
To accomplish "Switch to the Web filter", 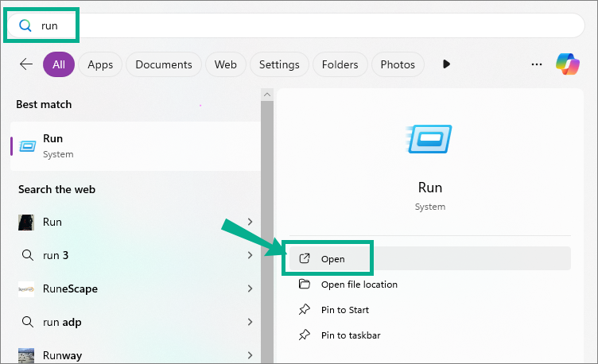I will [225, 64].
